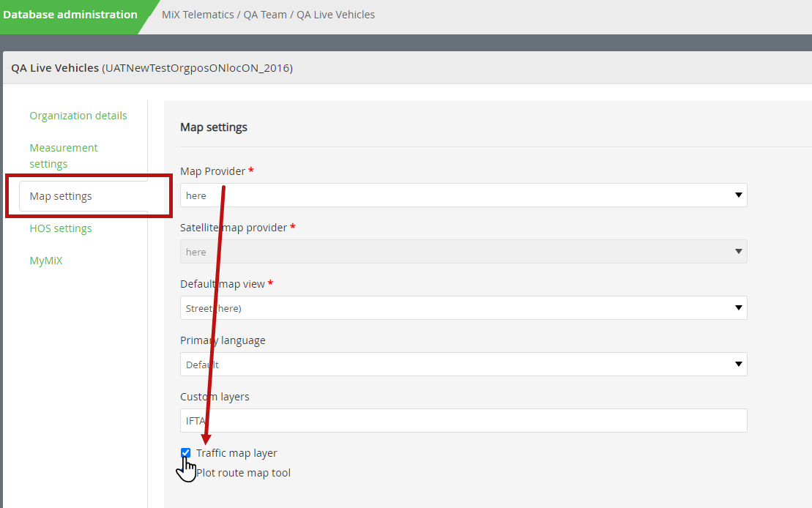Viewport: 812px width, 508px height.
Task: Open Map Provider dropdown
Action: (x=463, y=195)
